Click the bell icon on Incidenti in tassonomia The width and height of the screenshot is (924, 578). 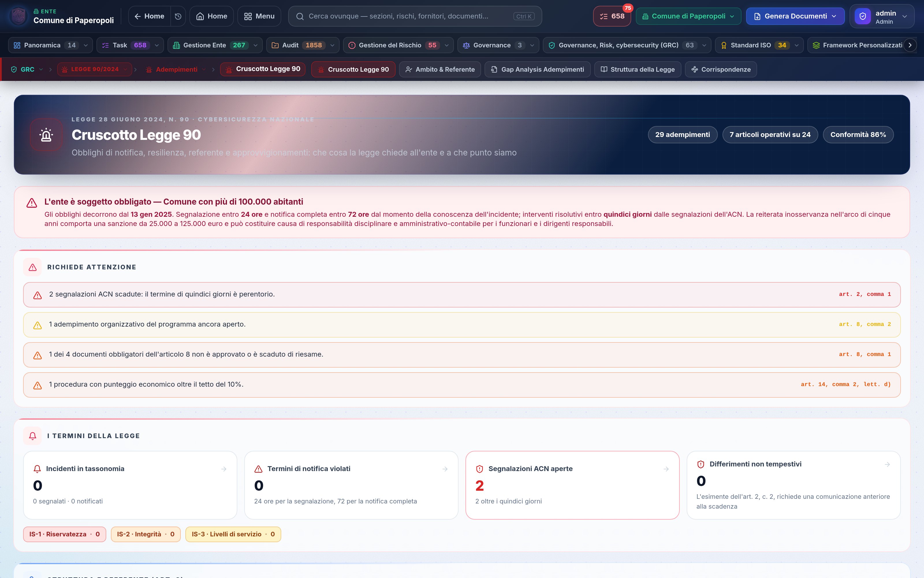click(x=37, y=469)
